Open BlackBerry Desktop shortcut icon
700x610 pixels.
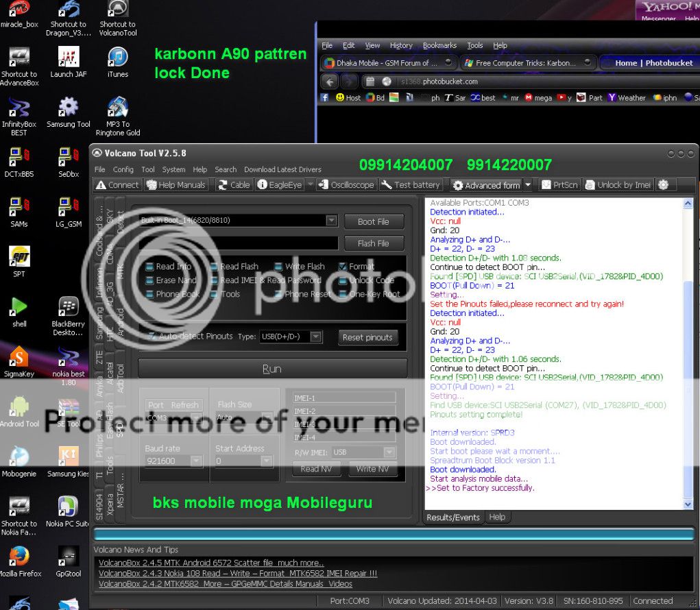[x=69, y=317]
